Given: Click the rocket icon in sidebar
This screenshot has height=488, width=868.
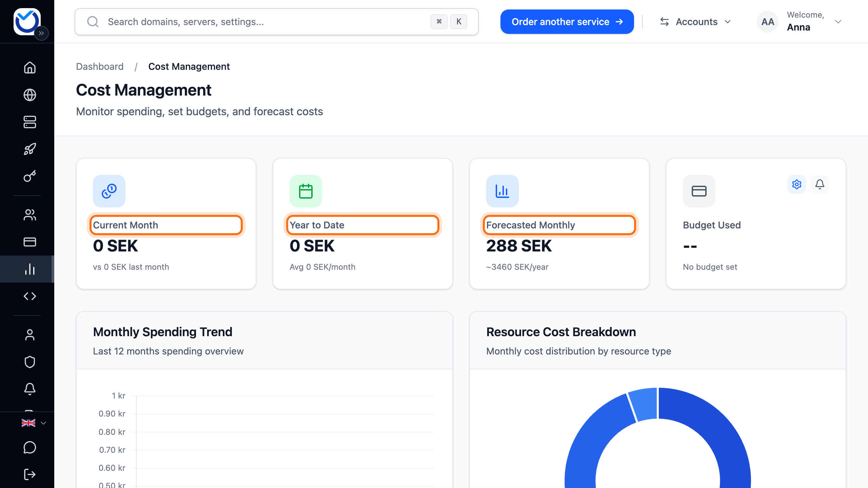Looking at the screenshot, I should [x=30, y=149].
